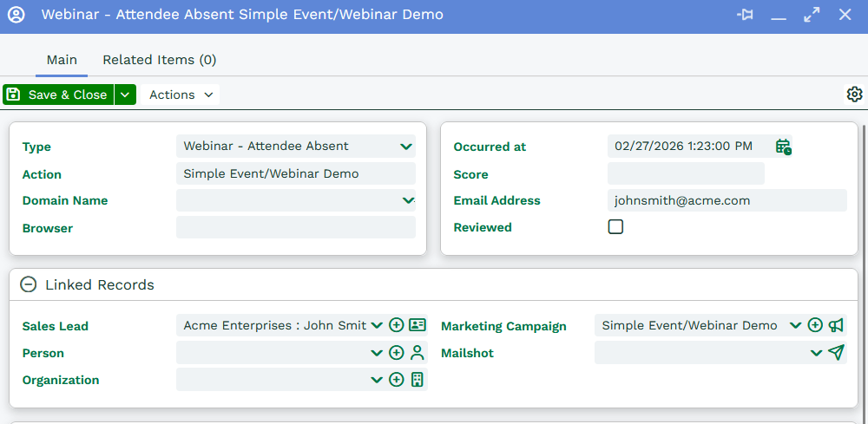
Task: Add a new Person with plus icon
Action: point(397,353)
